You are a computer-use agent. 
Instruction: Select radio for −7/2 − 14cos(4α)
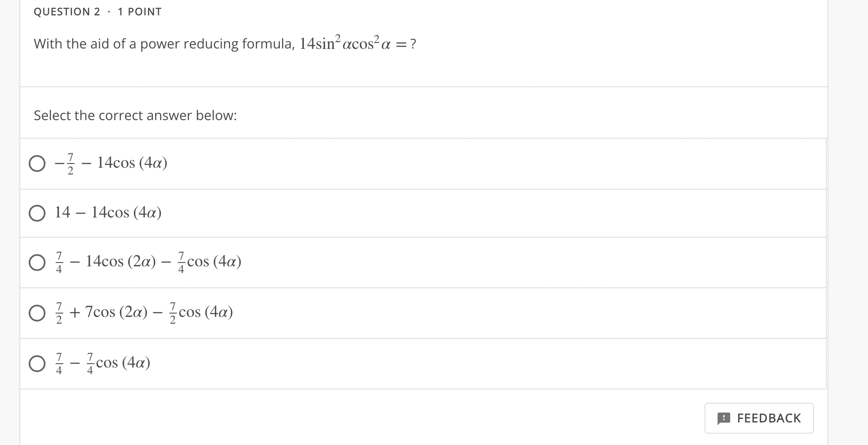(37, 164)
